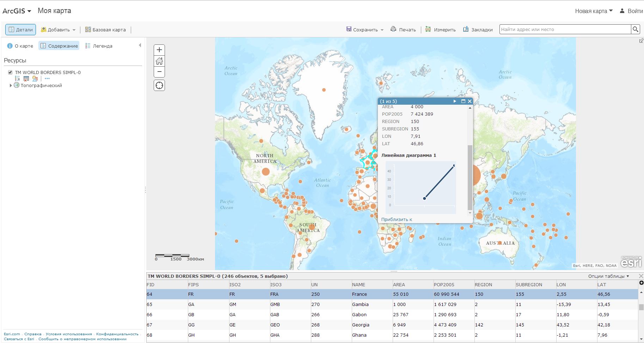Maximize the feature popup window
This screenshot has width=644, height=343.
(463, 101)
